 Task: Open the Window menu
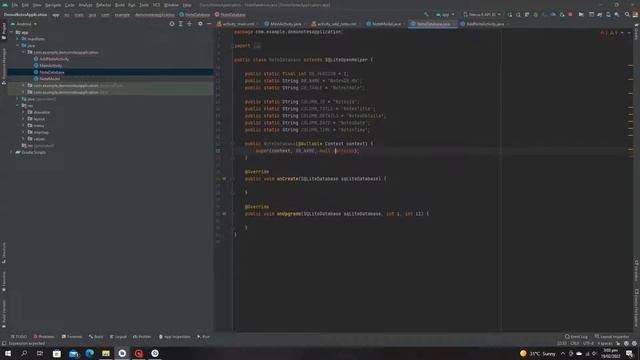[x=171, y=5]
